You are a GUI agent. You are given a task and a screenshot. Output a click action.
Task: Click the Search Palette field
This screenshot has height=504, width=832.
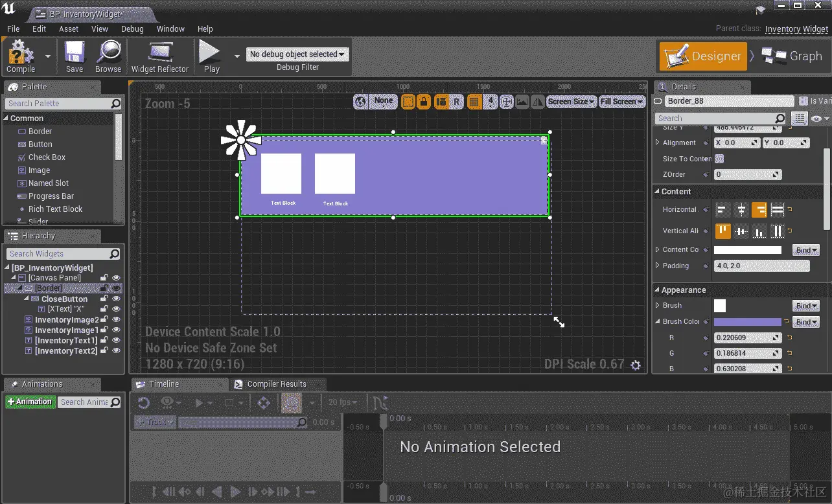64,104
